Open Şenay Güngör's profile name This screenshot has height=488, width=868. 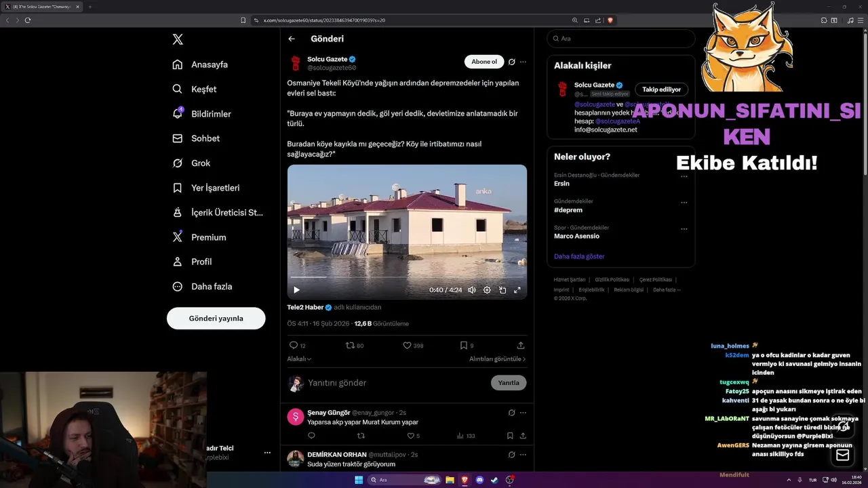click(329, 412)
